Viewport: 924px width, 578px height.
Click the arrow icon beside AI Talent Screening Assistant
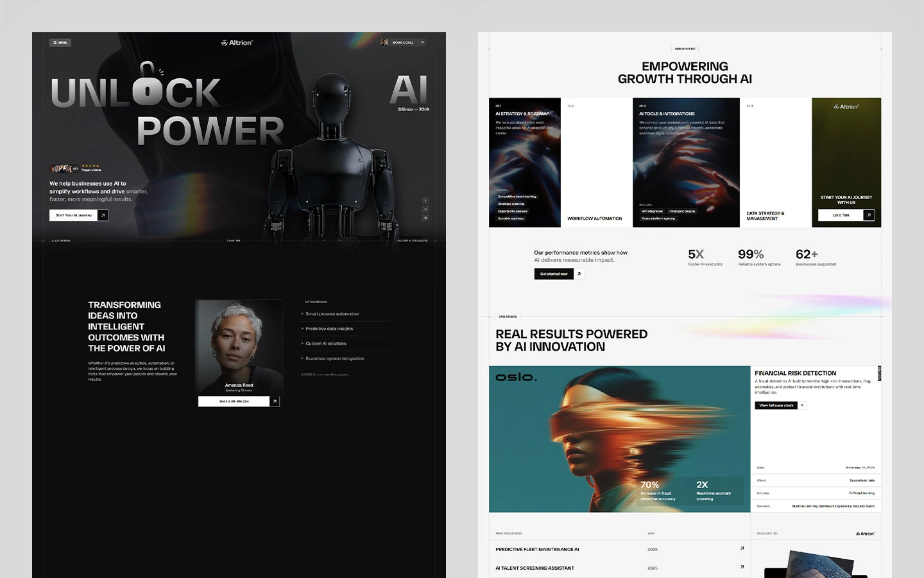point(742,568)
